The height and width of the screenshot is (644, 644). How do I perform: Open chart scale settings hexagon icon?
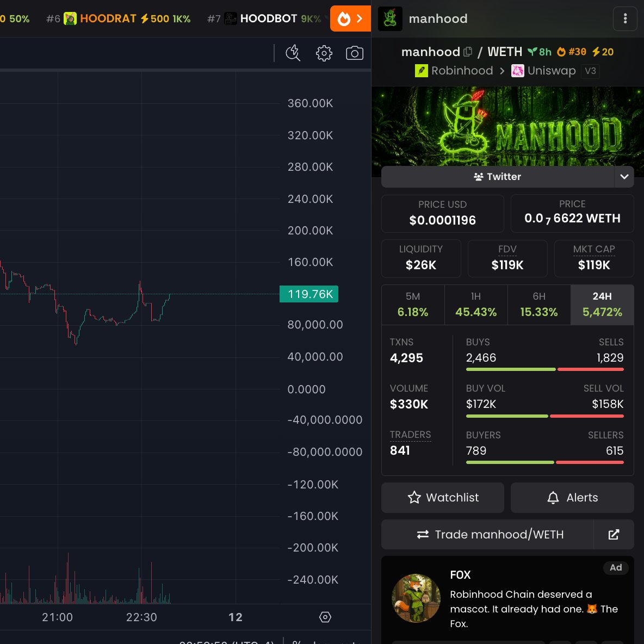click(325, 617)
